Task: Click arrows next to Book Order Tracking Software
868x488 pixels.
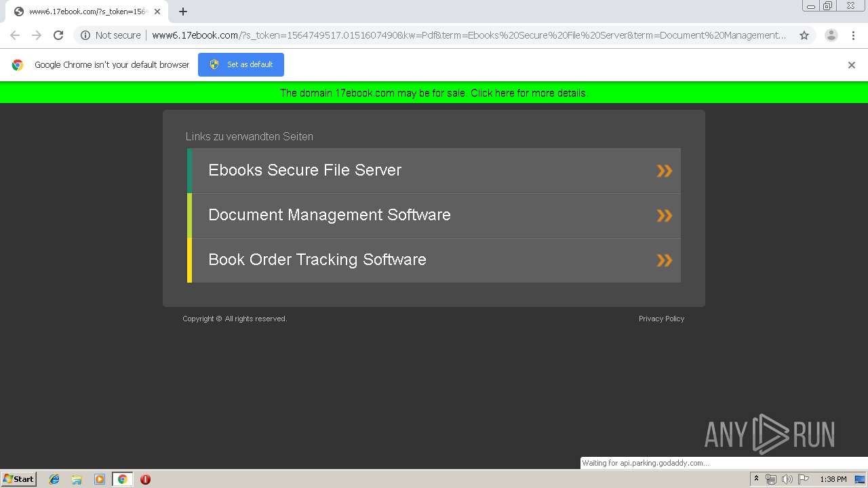Action: 665,260
